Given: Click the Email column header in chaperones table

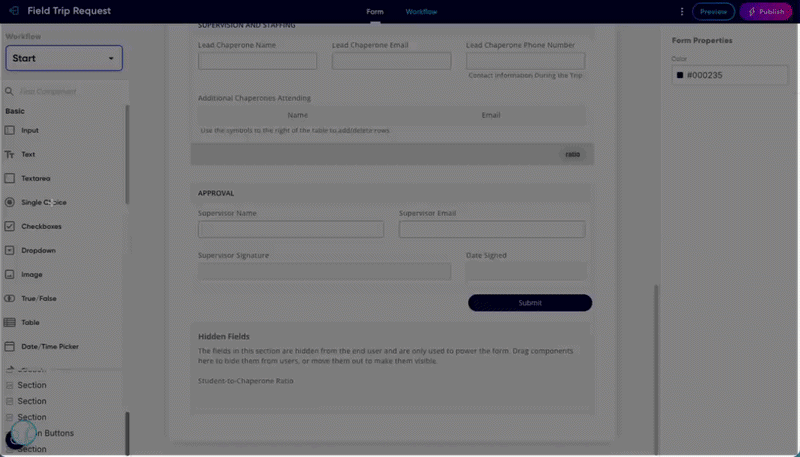Looking at the screenshot, I should pyautogui.click(x=491, y=115).
